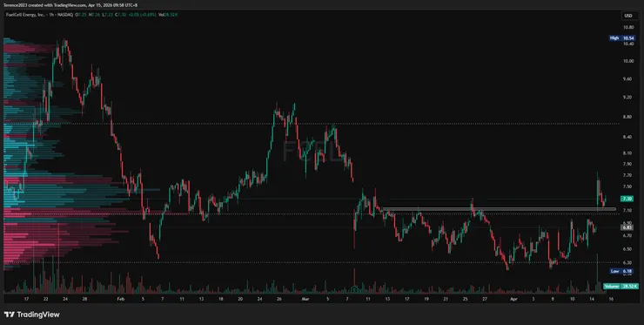
Task: Click the Vol 28.52K legend value
Action: pos(168,15)
